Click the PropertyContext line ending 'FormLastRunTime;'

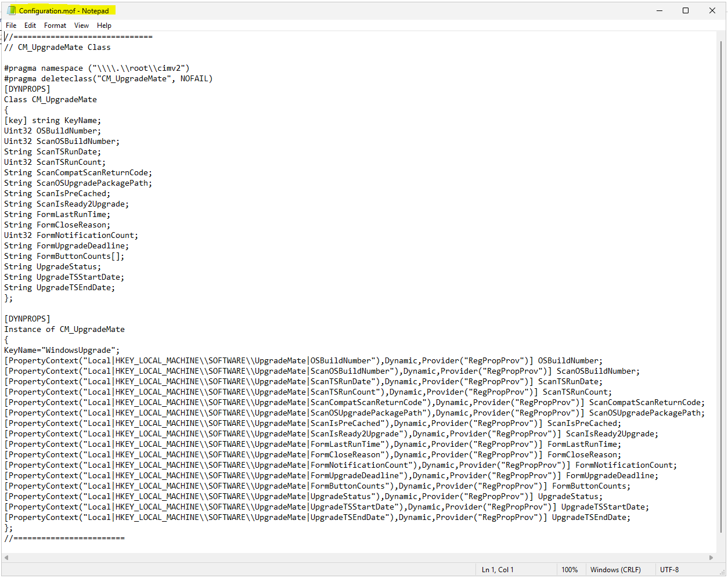coord(313,445)
